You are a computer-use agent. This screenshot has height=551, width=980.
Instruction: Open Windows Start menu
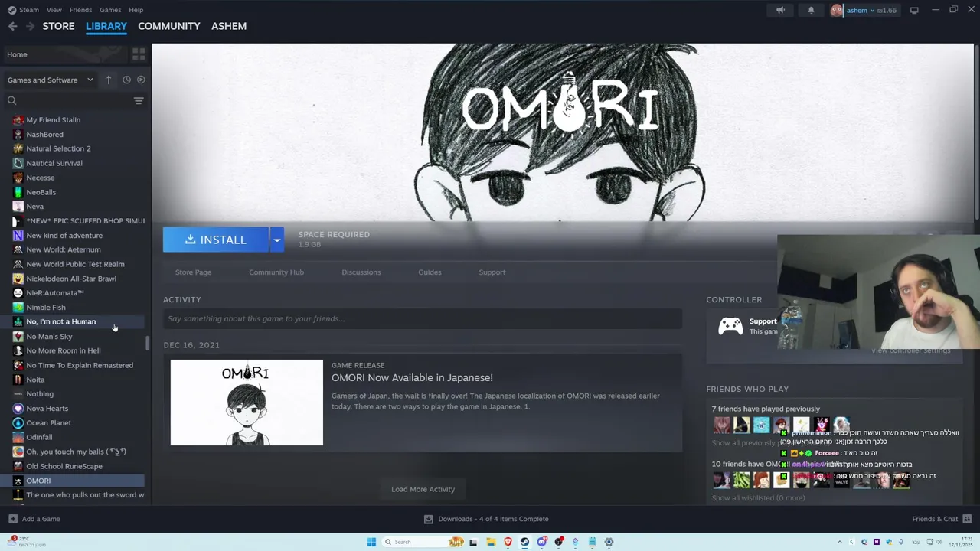[371, 542]
